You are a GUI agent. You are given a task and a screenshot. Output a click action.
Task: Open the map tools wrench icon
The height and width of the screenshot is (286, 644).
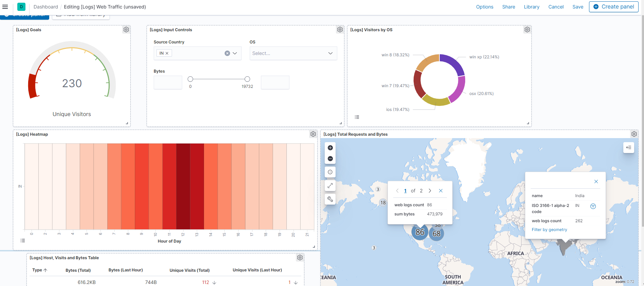[330, 199]
